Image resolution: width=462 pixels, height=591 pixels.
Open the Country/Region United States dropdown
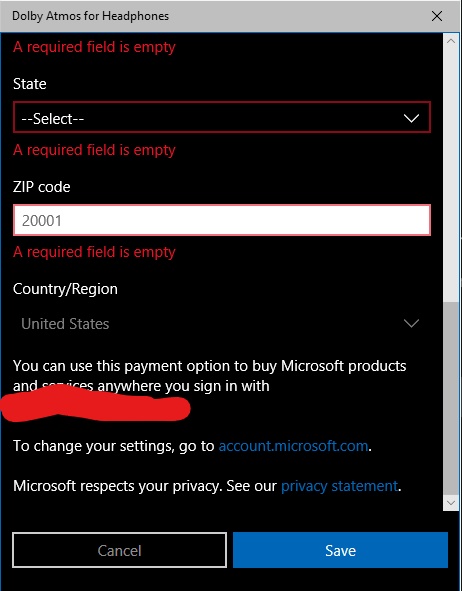click(222, 324)
